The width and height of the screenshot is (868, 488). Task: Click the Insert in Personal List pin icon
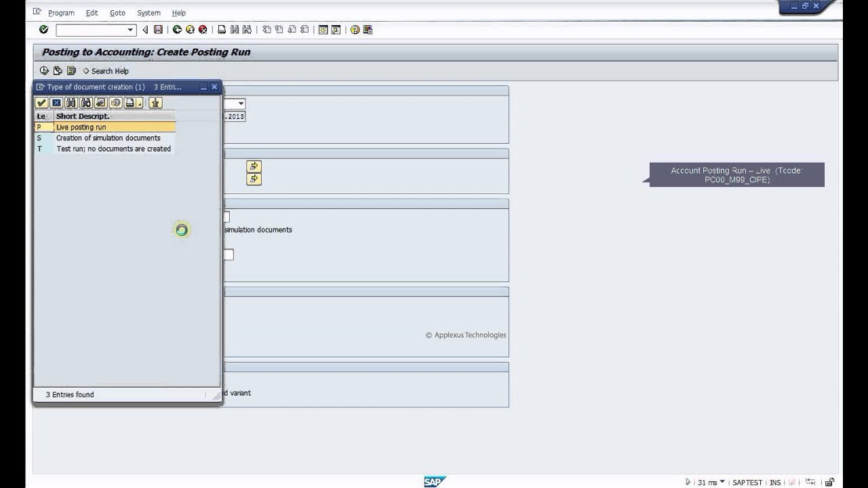click(155, 103)
